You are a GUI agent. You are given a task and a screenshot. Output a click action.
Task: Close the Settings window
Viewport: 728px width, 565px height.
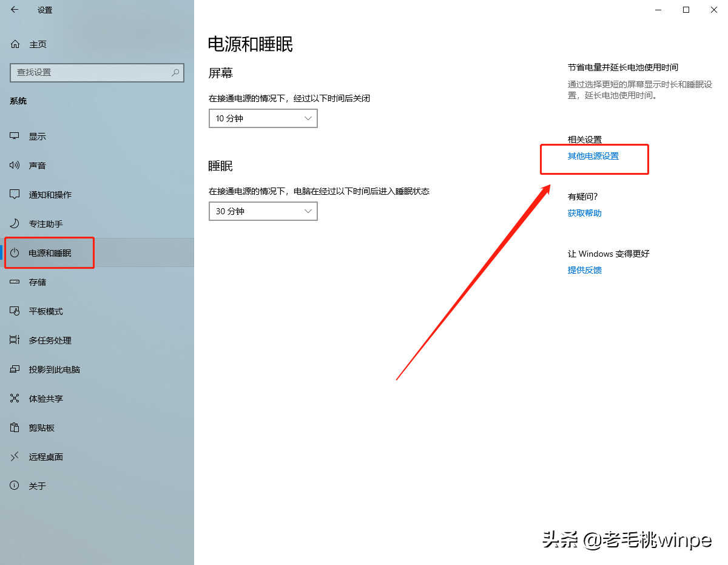(714, 10)
